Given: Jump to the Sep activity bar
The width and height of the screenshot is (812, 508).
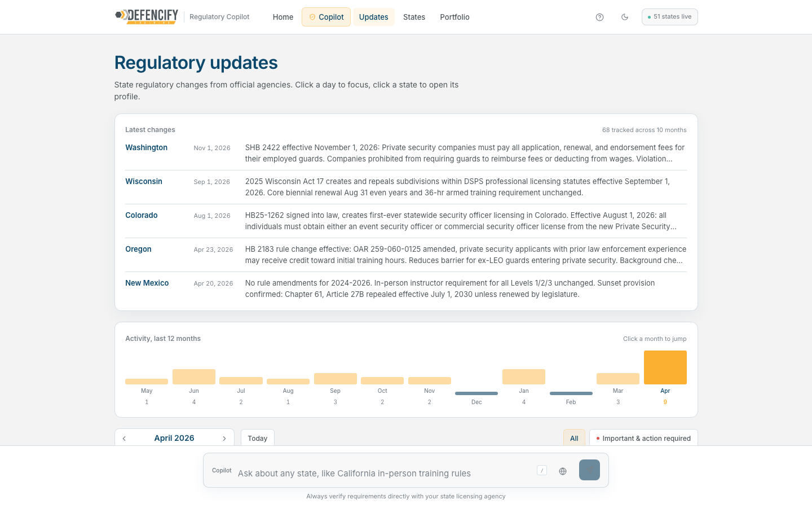Looking at the screenshot, I should [x=336, y=379].
